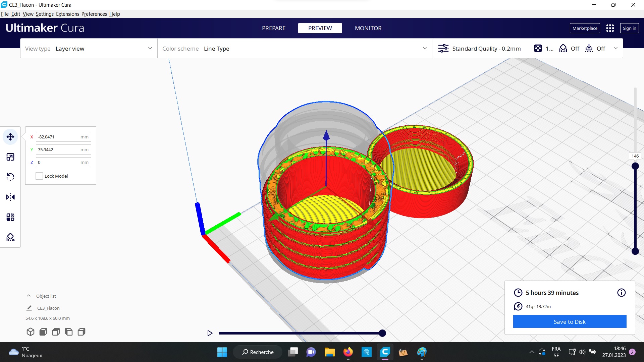Collapse the Object list

click(x=29, y=296)
